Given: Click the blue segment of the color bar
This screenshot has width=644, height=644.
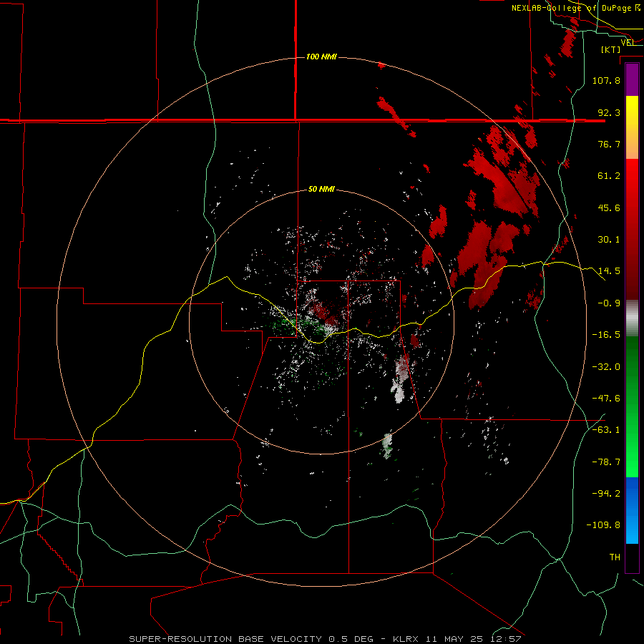Looking at the screenshot, I should coord(632,510).
